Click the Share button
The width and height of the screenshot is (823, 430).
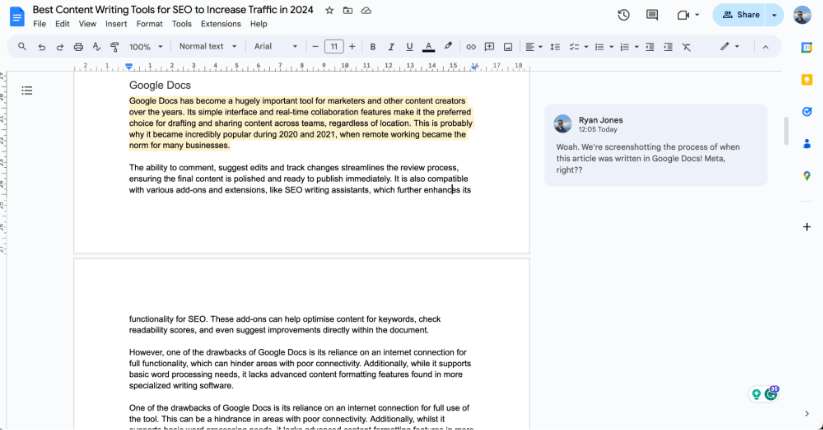click(740, 15)
